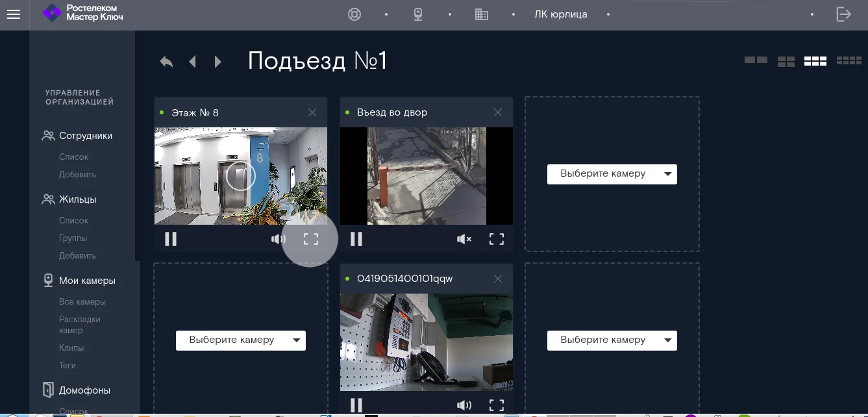Open Группы under Жильцы

click(73, 238)
